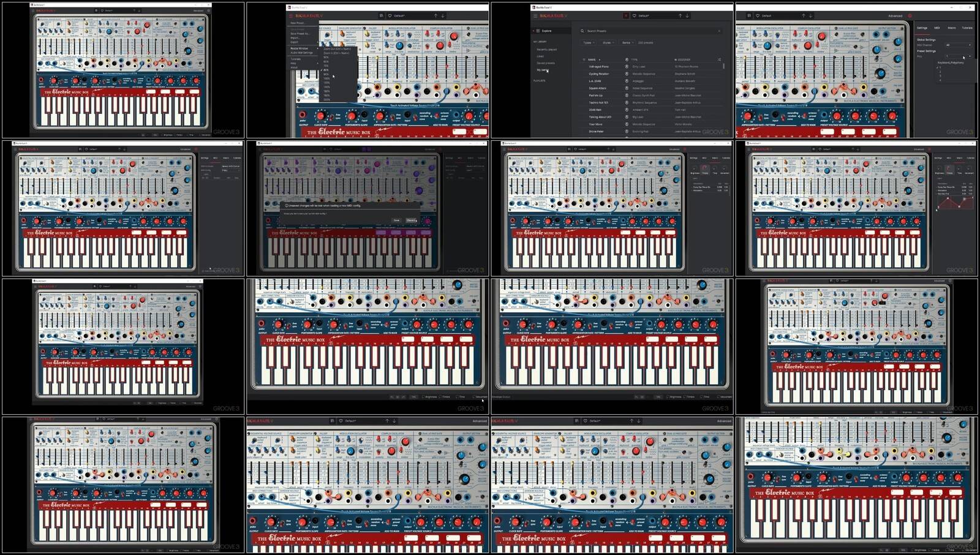Expand the Types filter dropdown
The height and width of the screenshot is (555, 980).
click(589, 43)
